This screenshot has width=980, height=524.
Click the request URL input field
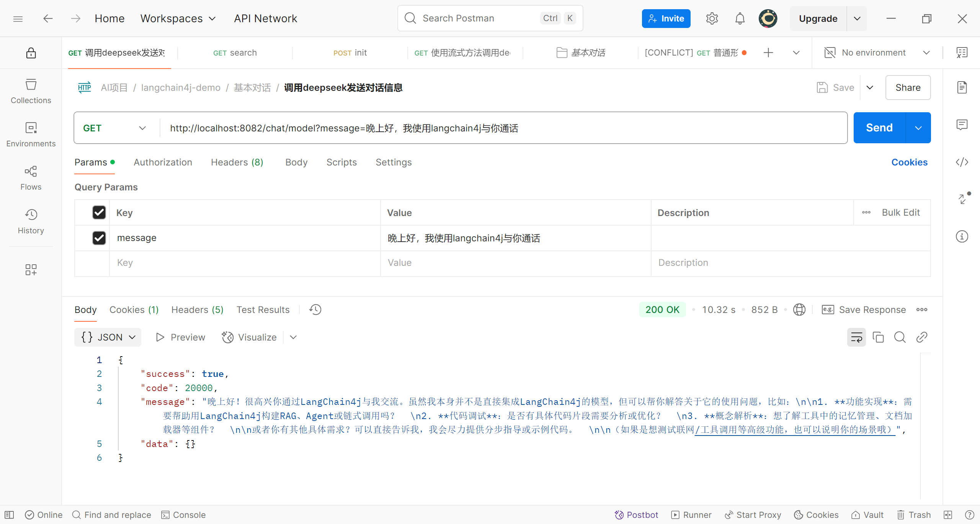498,128
